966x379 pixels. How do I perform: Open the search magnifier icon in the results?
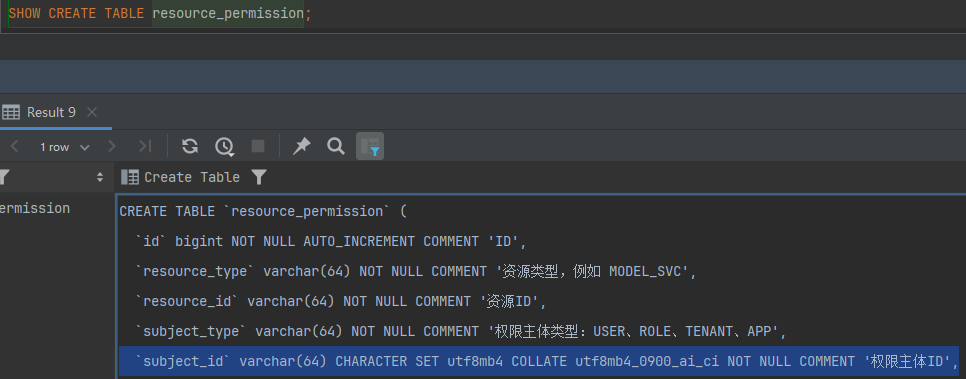click(336, 146)
